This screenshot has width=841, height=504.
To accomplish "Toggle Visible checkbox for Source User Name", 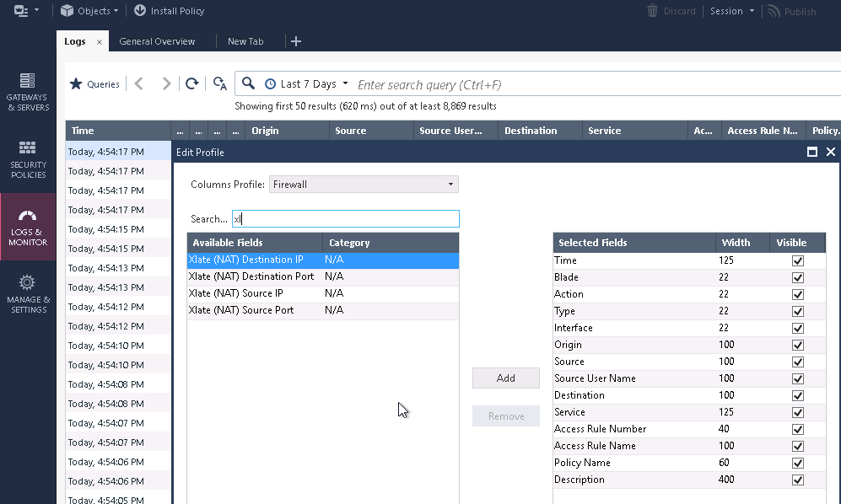I will pyautogui.click(x=798, y=379).
